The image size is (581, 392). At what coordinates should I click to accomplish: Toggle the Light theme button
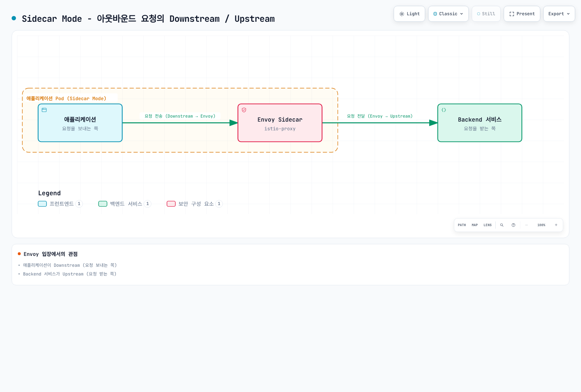409,14
